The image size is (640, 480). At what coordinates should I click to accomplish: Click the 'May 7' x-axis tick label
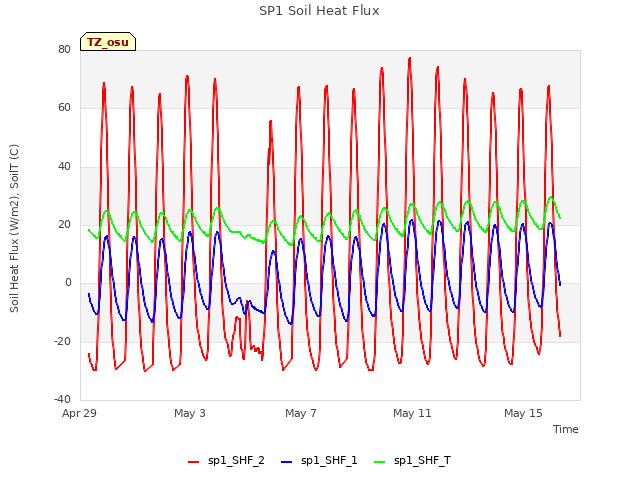(x=301, y=413)
